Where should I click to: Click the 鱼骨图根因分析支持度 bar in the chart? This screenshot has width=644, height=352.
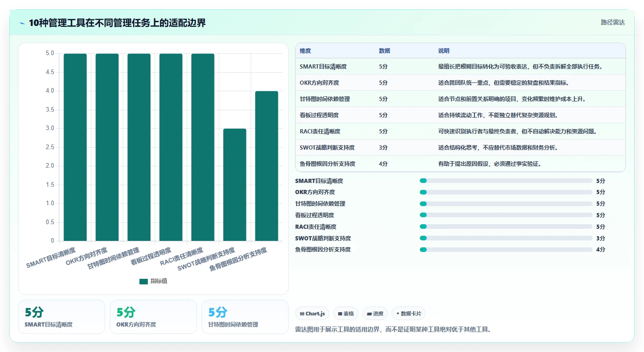[267, 166]
